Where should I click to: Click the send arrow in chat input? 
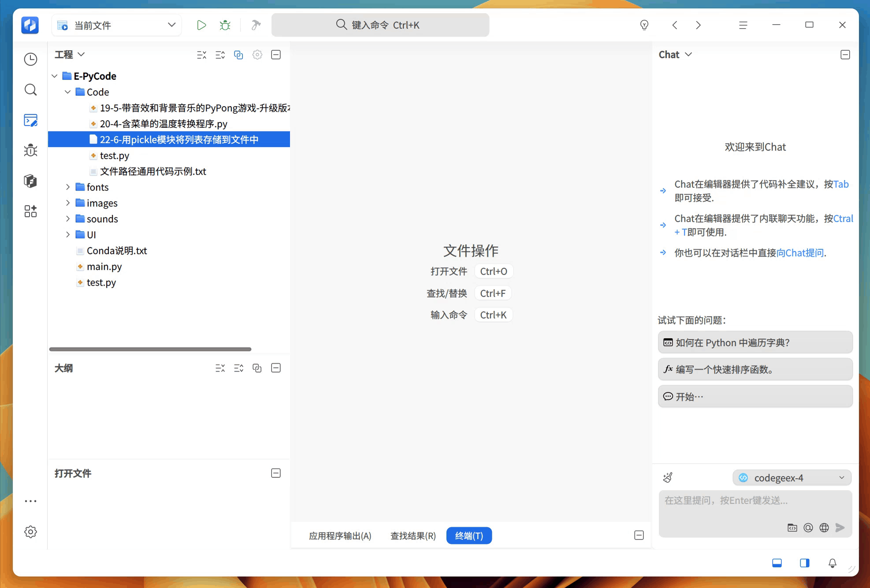[840, 528]
